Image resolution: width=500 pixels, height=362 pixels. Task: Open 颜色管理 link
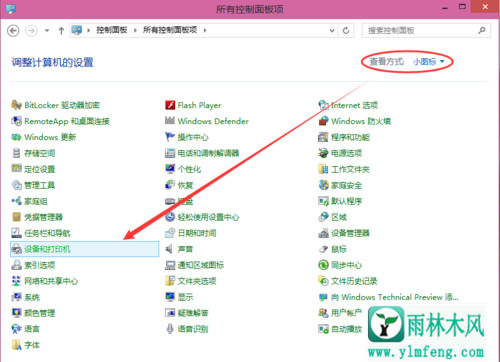point(40,313)
